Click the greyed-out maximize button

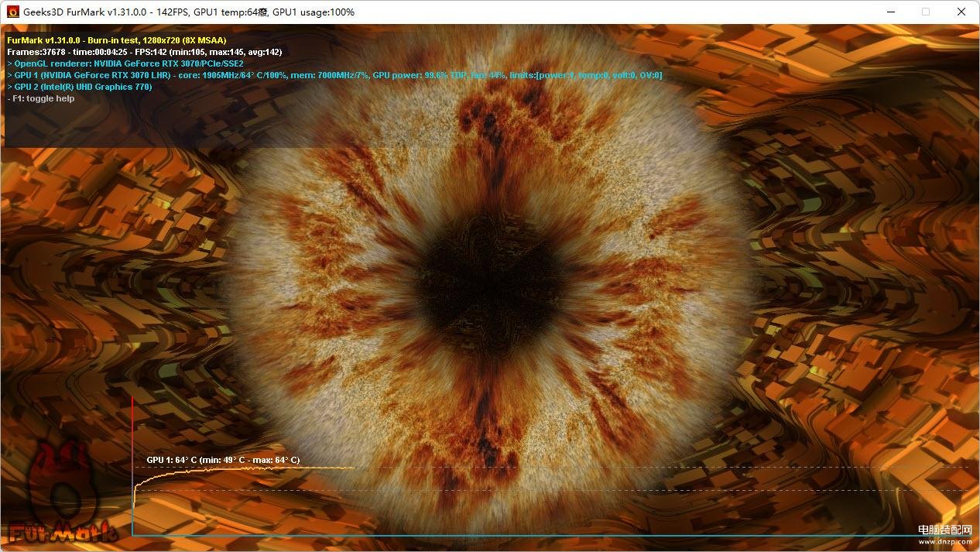(926, 12)
